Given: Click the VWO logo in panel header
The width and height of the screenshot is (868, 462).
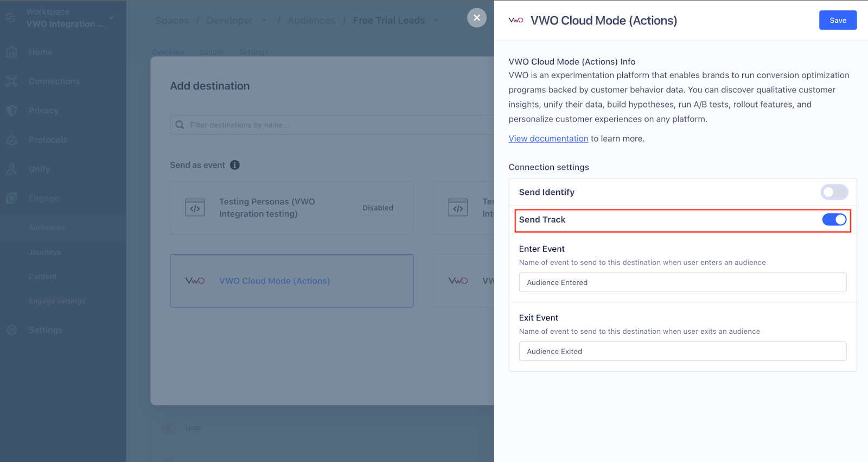Looking at the screenshot, I should (x=516, y=20).
